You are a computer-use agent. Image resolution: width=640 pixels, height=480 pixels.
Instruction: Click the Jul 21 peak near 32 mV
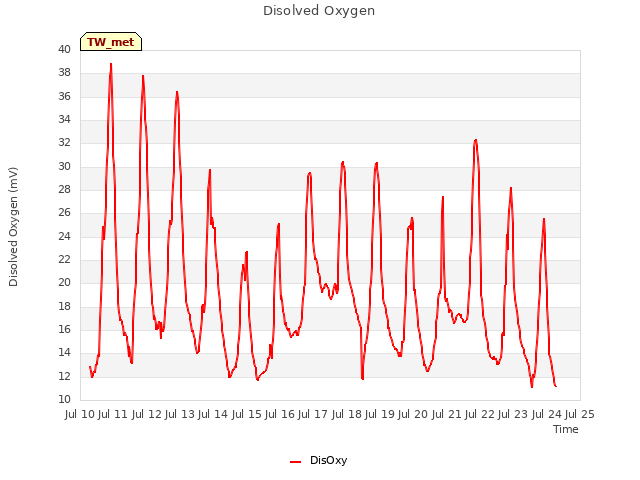click(476, 140)
